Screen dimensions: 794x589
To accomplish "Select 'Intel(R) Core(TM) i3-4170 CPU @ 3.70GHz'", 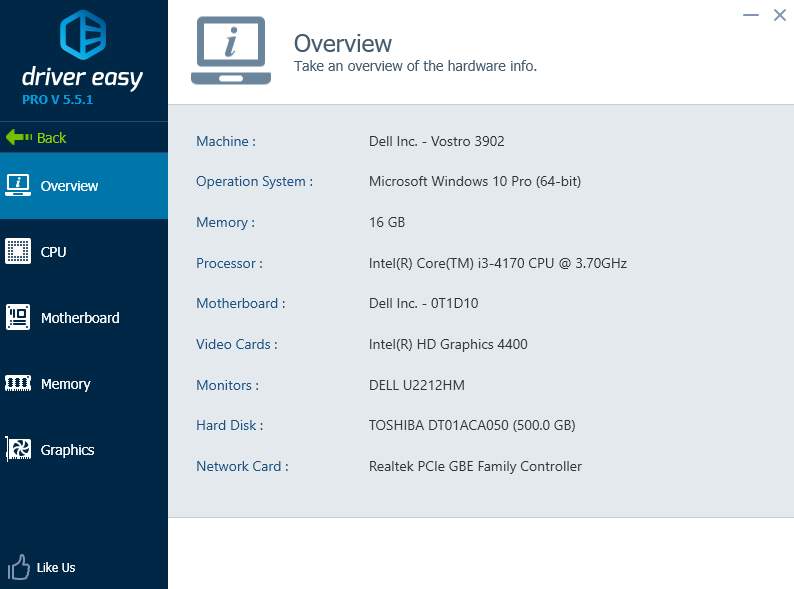I will 498,263.
